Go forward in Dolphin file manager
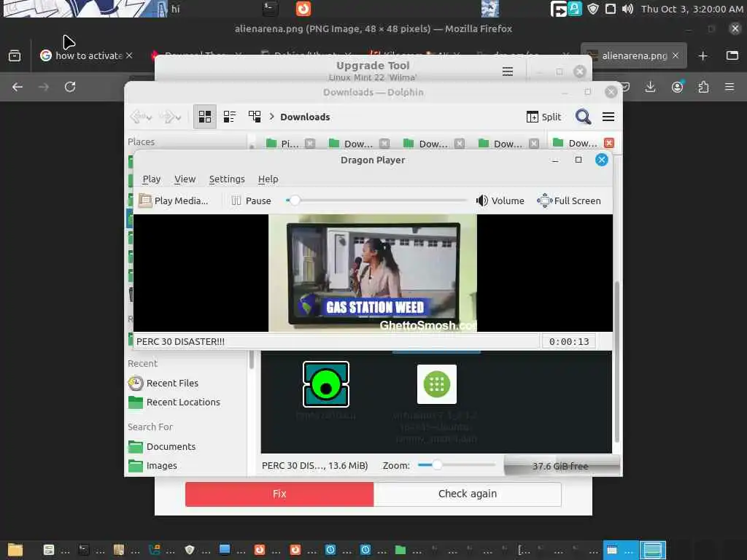Image resolution: width=747 pixels, height=560 pixels. click(x=171, y=117)
